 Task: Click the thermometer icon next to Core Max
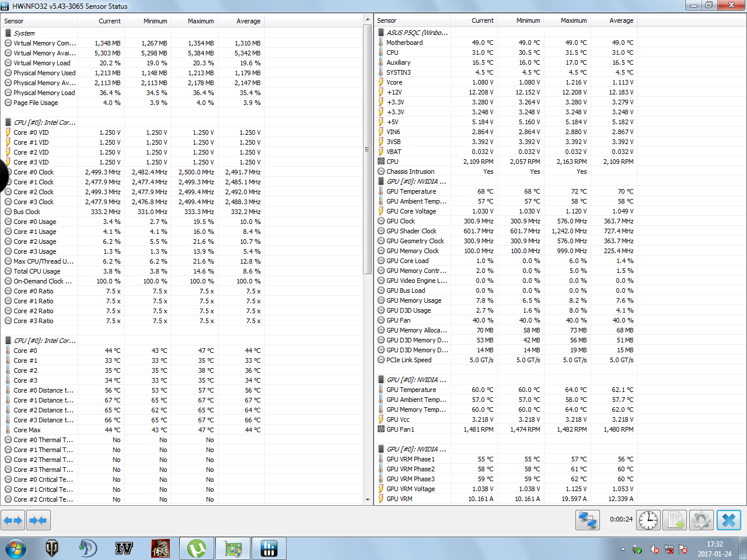(x=8, y=430)
